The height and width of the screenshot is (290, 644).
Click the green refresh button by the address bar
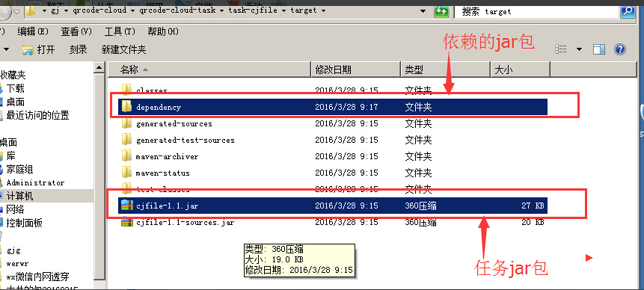click(441, 11)
